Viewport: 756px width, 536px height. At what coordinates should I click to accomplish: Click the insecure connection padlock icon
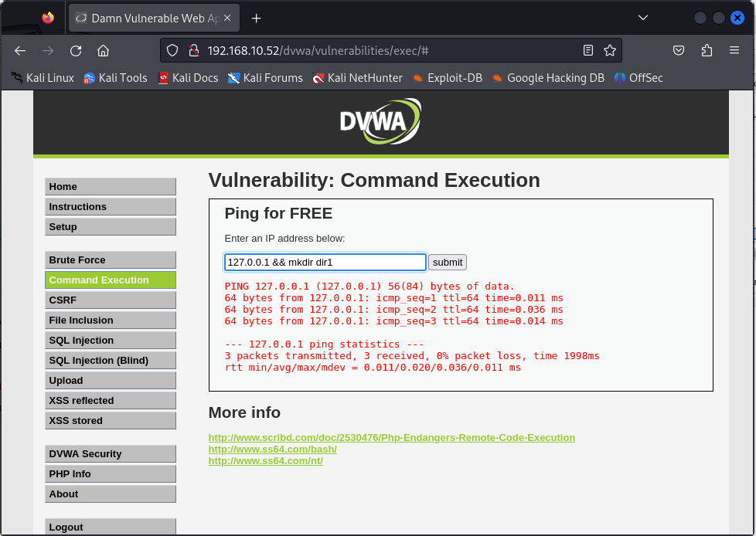tap(194, 50)
